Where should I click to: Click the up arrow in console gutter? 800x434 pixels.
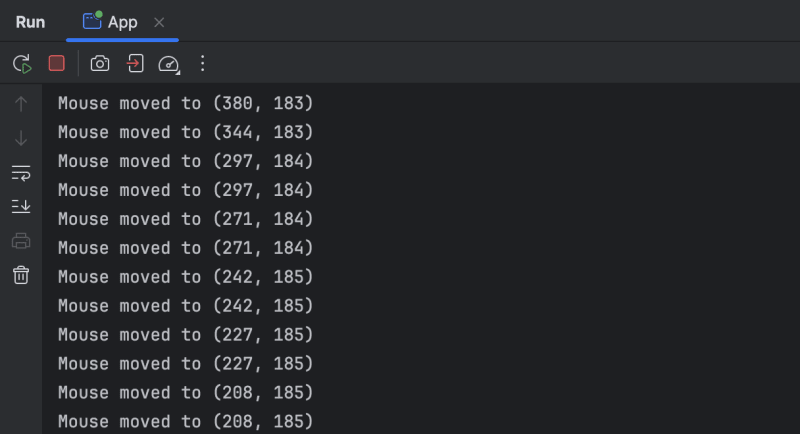point(21,103)
